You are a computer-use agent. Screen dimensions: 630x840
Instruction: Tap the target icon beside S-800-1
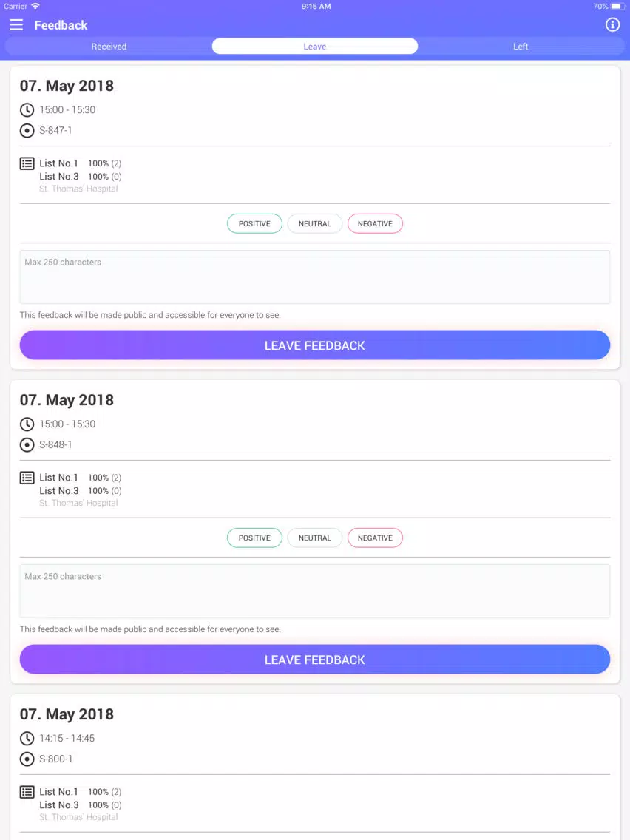[x=27, y=759]
